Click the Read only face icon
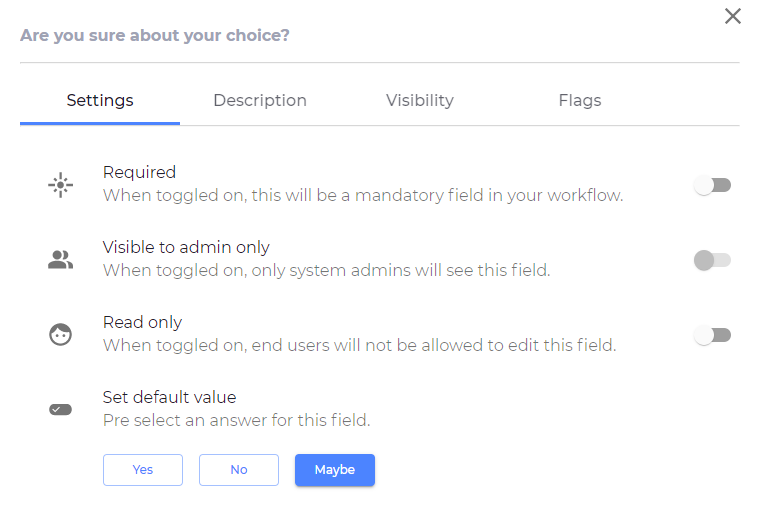 [61, 335]
